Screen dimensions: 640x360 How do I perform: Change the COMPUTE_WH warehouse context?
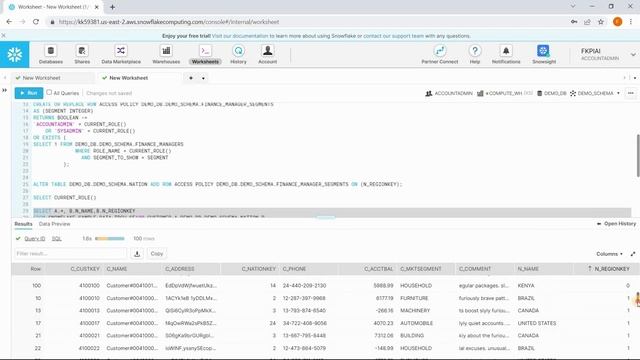[x=505, y=93]
